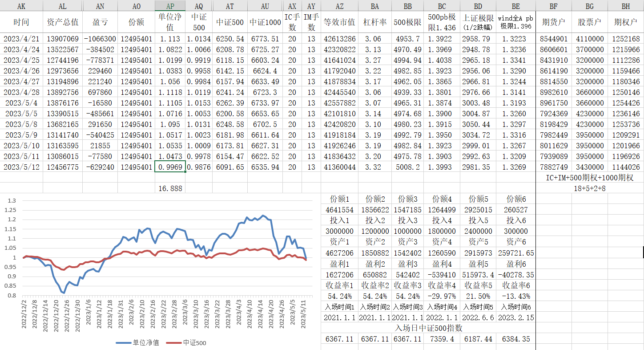Click the 入场日中证500指数 merged cell
The height and width of the screenshot is (350, 644).
click(x=428, y=328)
